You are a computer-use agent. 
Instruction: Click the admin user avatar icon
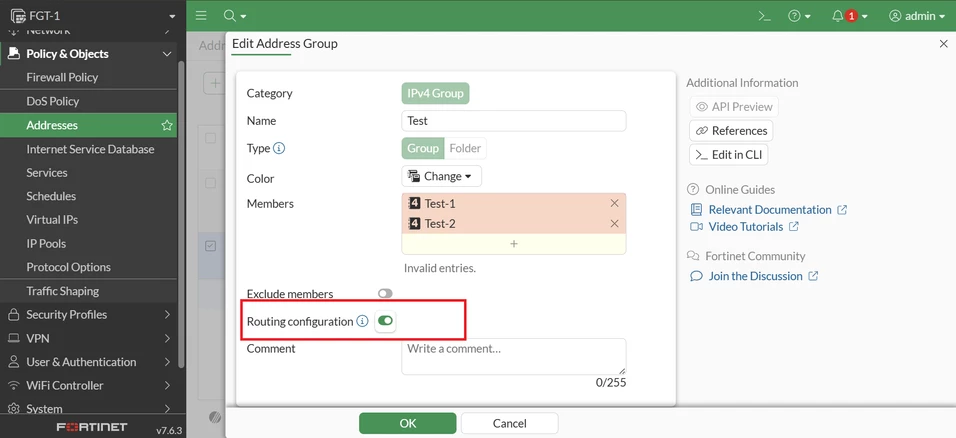point(895,16)
